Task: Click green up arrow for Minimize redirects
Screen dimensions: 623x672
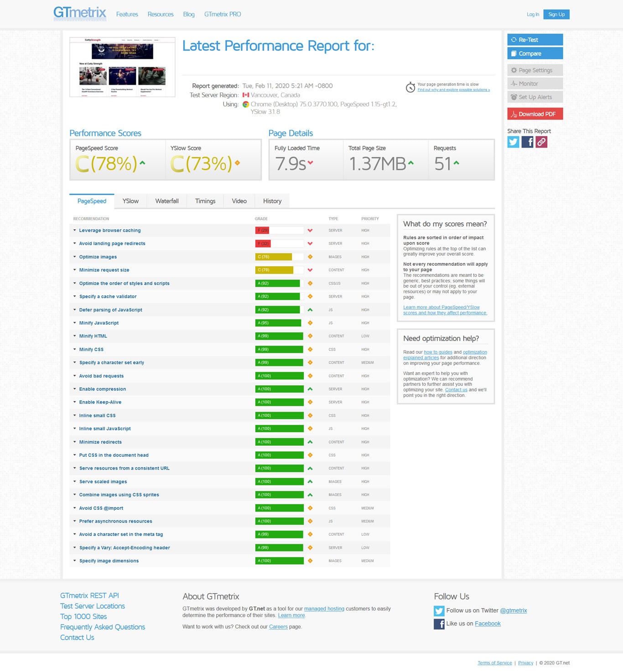Action: click(x=310, y=442)
